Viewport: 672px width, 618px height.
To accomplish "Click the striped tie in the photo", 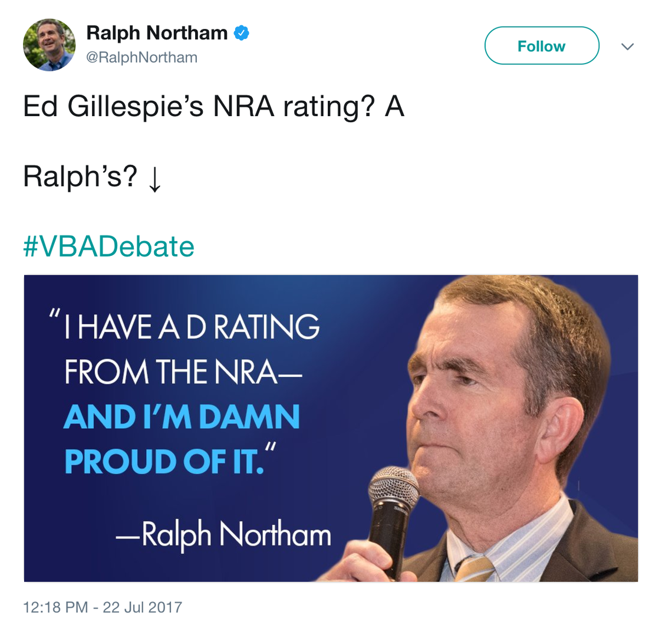I will (475, 568).
